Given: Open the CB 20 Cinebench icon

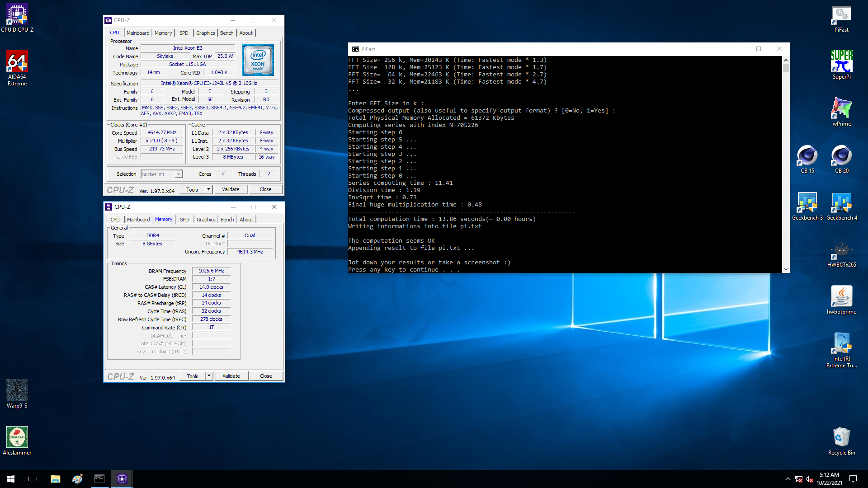Looking at the screenshot, I should pyautogui.click(x=841, y=159).
